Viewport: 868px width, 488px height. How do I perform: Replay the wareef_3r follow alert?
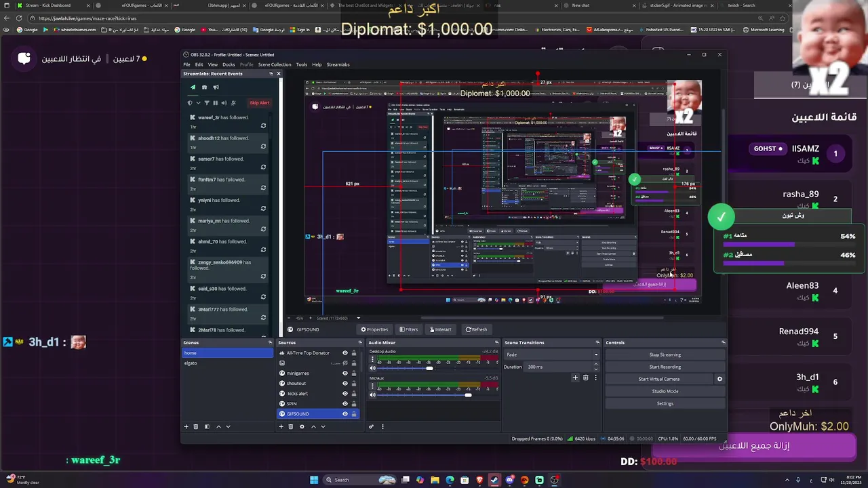click(263, 126)
